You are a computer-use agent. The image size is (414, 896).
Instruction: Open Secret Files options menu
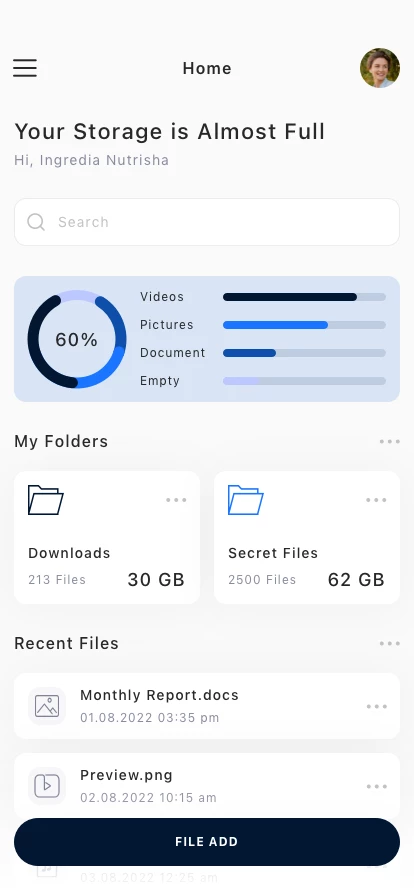click(x=376, y=500)
